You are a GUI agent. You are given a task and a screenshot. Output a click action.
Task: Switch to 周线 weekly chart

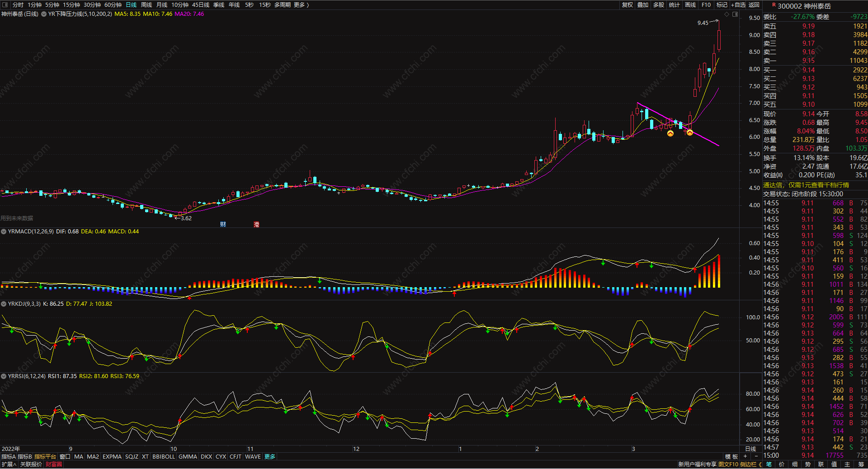click(146, 5)
